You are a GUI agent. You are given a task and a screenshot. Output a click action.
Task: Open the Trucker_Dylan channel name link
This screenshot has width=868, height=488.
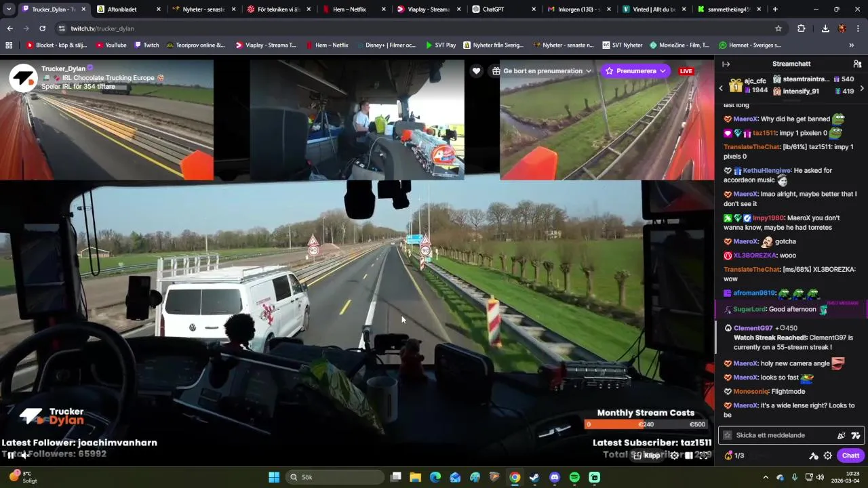coord(63,68)
